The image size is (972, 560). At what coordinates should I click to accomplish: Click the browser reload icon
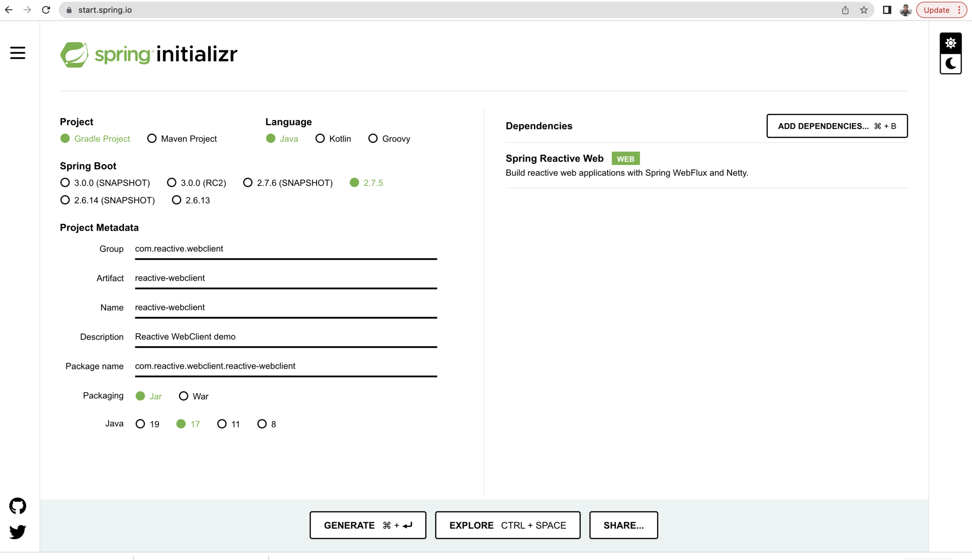(x=46, y=10)
